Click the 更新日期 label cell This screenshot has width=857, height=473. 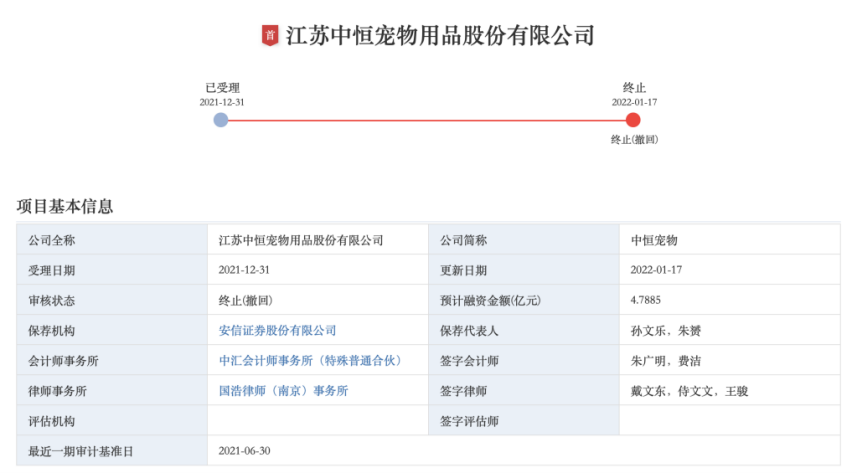click(x=524, y=270)
